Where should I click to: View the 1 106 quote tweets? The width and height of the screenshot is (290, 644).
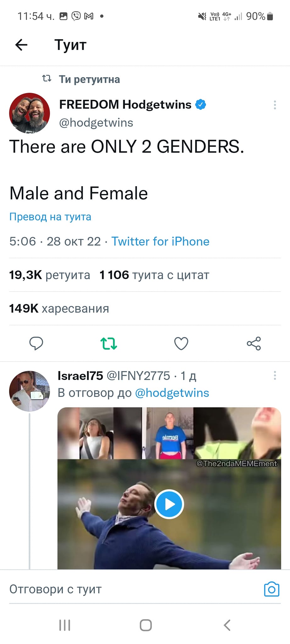click(x=154, y=275)
